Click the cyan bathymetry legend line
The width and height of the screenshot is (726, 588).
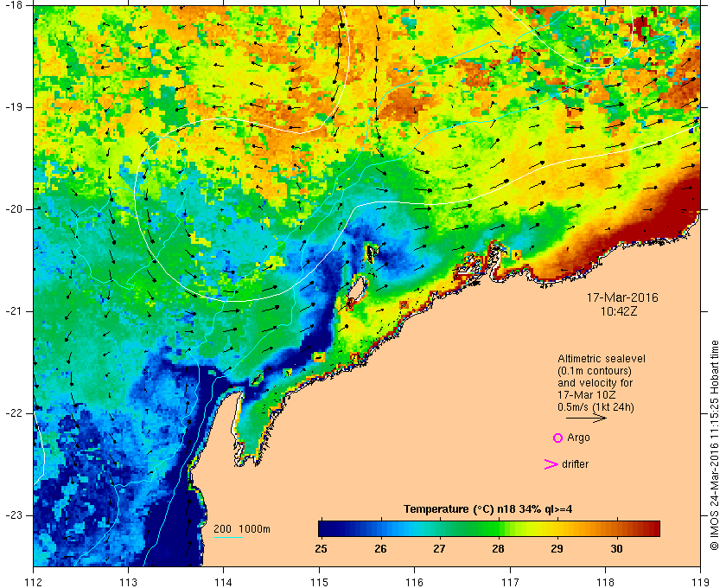pos(228,538)
